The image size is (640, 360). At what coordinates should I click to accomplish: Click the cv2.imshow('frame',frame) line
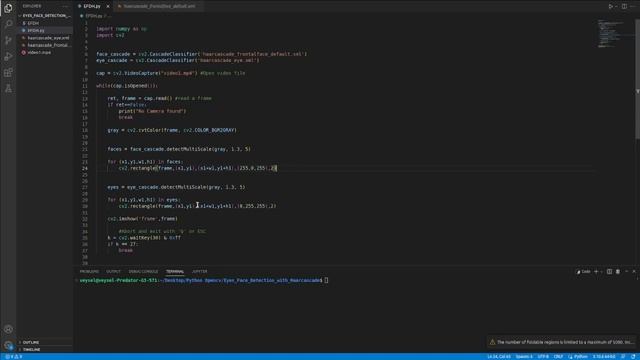pyautogui.click(x=142, y=219)
